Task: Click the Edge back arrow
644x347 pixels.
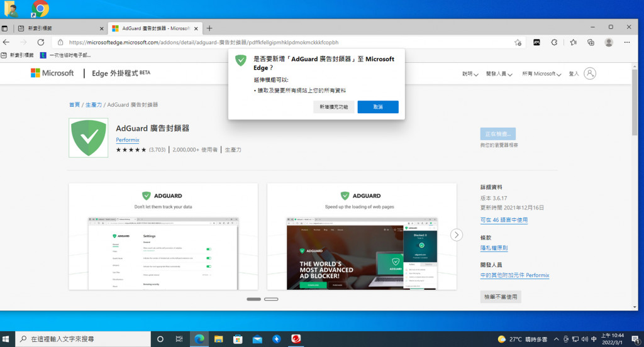Action: point(6,42)
